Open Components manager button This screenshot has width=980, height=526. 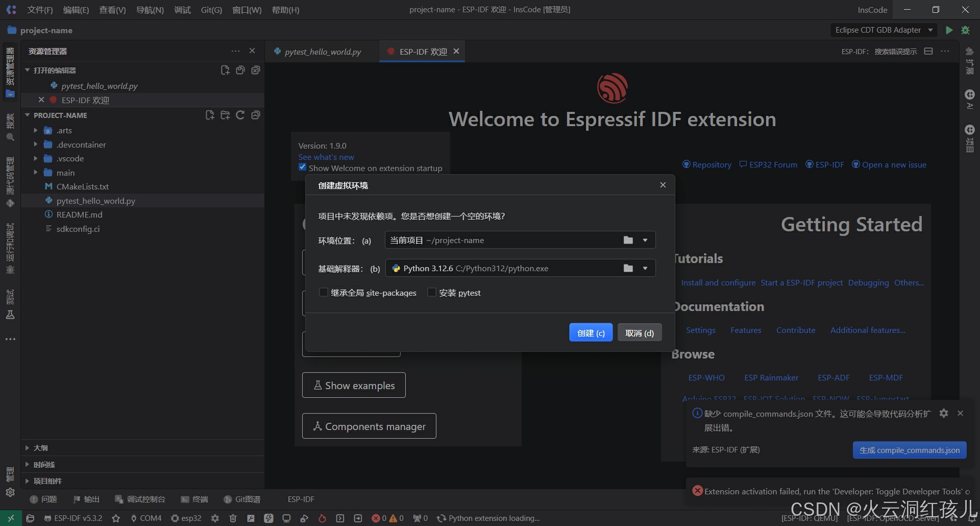[x=369, y=426]
